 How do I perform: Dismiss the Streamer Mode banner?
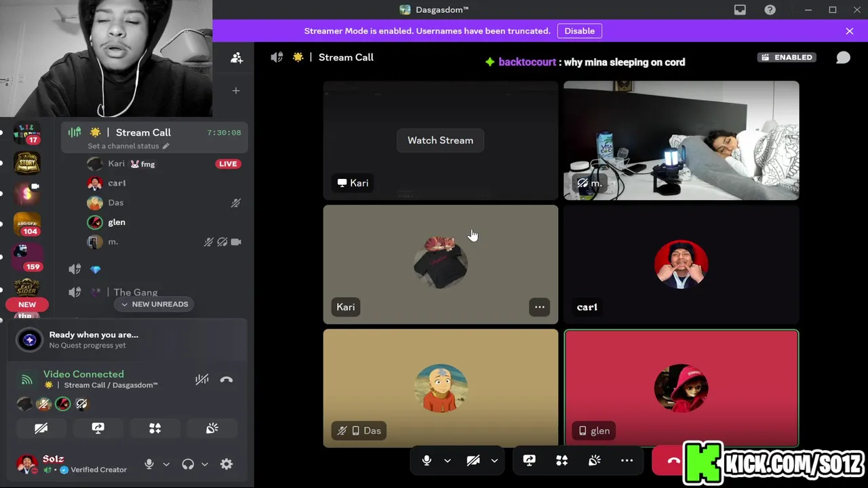[850, 31]
